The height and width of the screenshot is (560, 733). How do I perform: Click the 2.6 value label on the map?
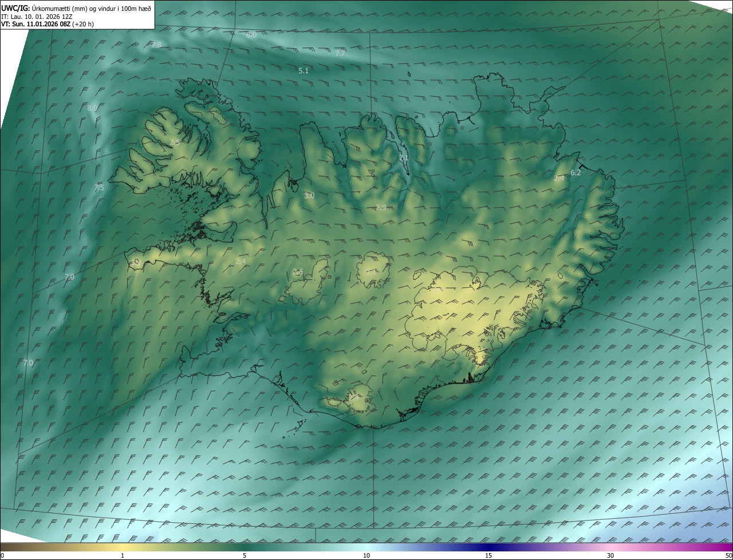[x=298, y=272]
